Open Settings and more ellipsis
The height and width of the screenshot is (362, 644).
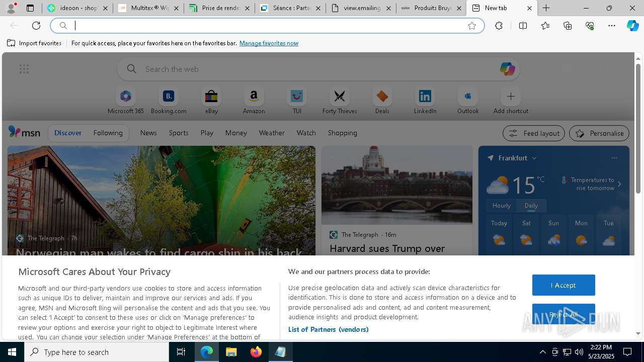click(612, 26)
